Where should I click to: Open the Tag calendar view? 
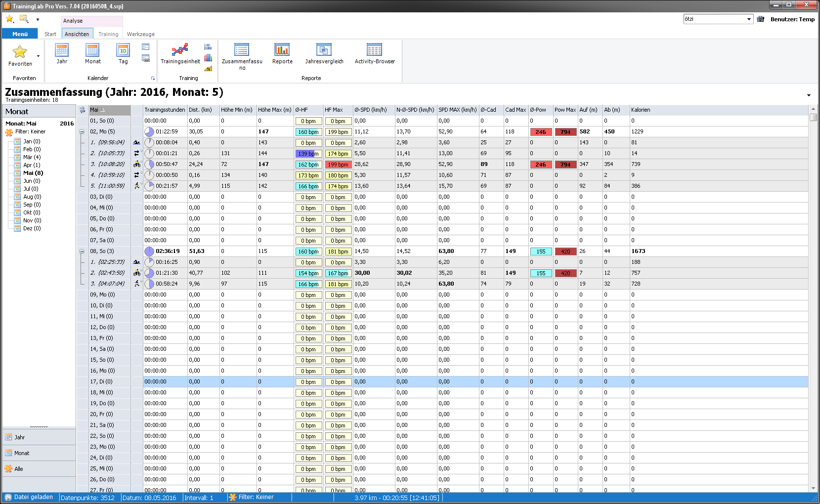tap(123, 54)
